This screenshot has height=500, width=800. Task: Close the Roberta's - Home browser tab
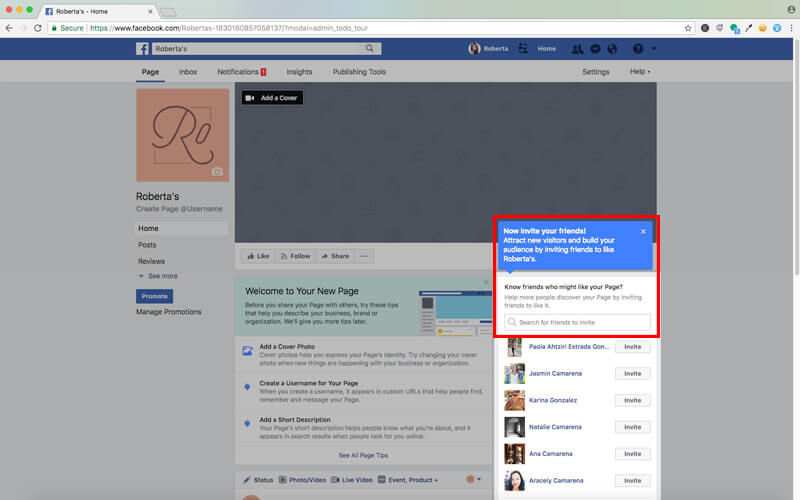(151, 11)
